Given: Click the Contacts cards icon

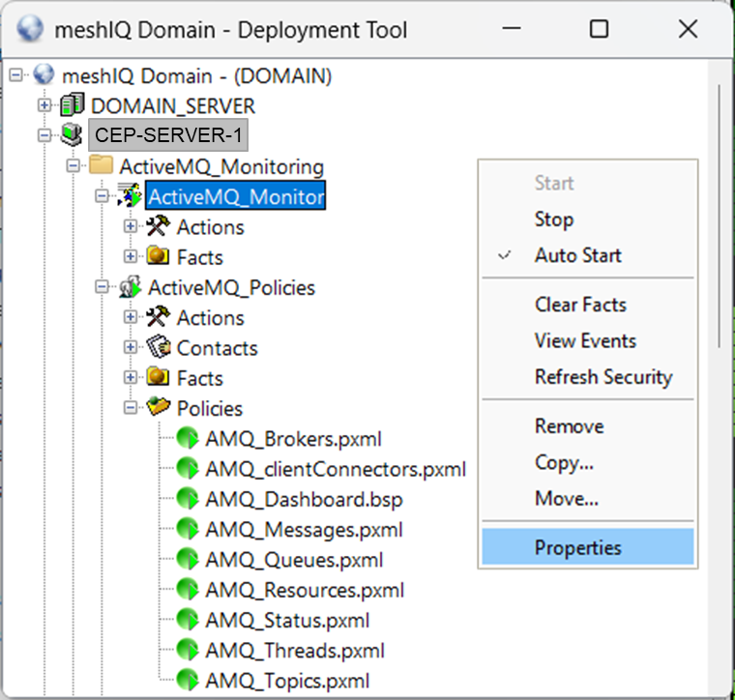Looking at the screenshot, I should [x=158, y=347].
